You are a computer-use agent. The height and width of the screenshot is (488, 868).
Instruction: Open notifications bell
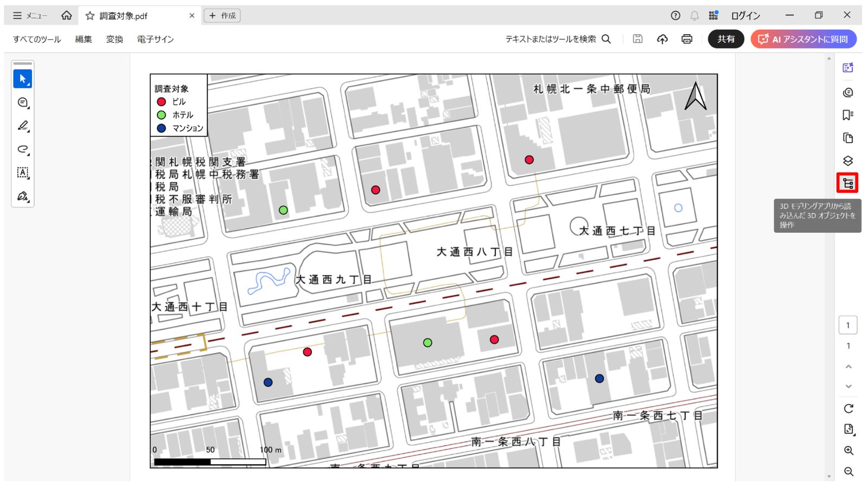coord(694,16)
